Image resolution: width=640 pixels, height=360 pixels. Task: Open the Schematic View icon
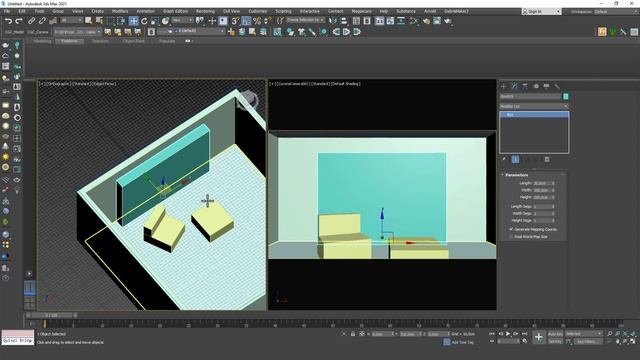coord(401,20)
